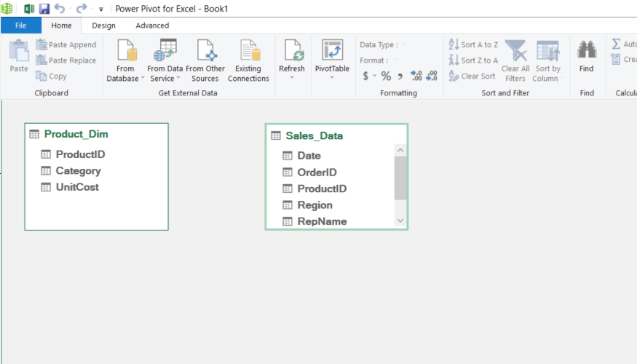Image resolution: width=637 pixels, height=364 pixels.
Task: Click the Undo arrow icon
Action: click(x=60, y=9)
